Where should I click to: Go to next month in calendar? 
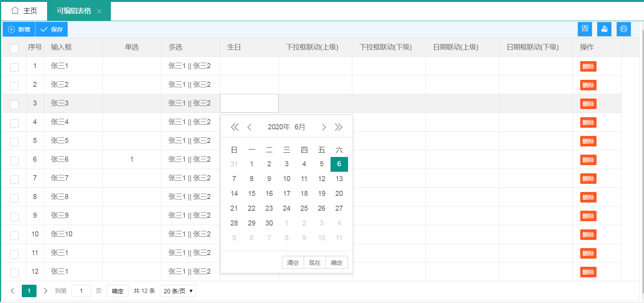pos(324,127)
